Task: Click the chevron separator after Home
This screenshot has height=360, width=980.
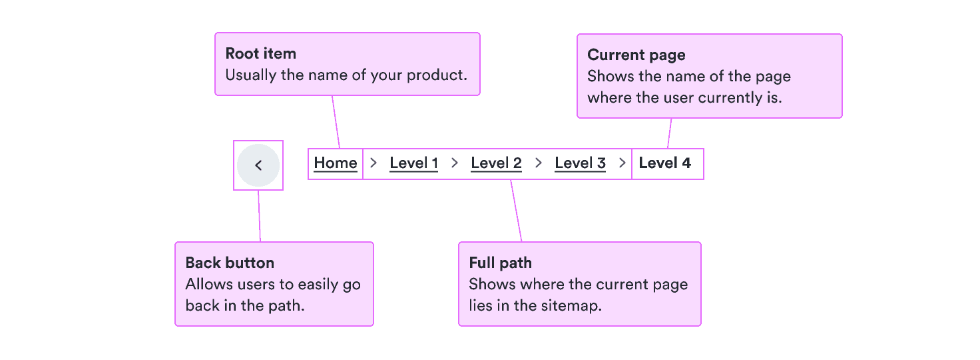Action: (x=373, y=163)
